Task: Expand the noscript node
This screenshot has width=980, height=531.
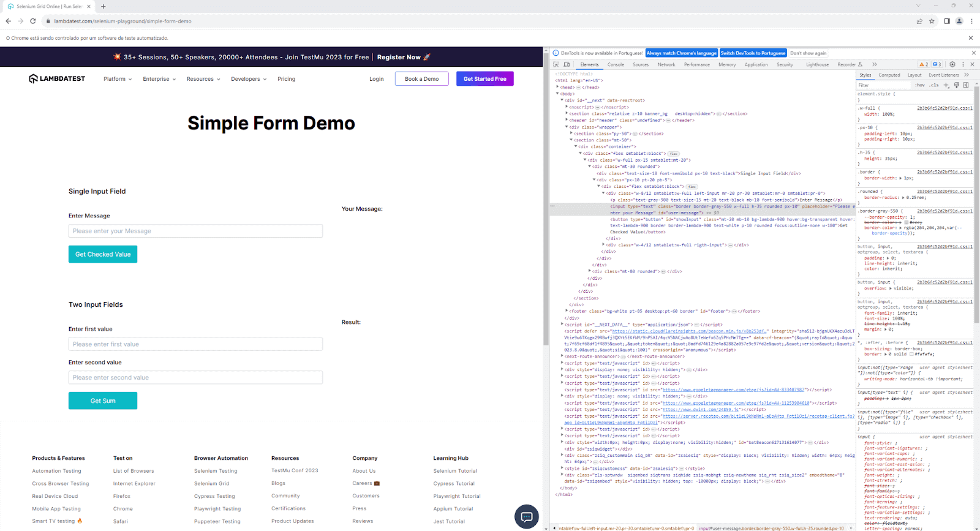Action: (567, 107)
